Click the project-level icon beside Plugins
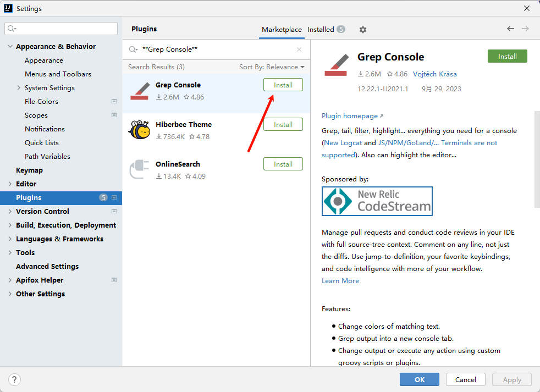 pos(114,197)
